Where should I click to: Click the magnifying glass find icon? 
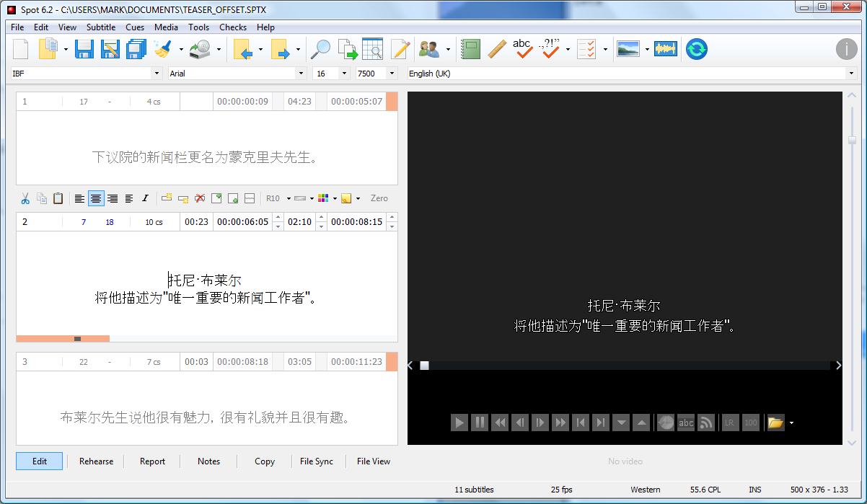click(x=320, y=49)
